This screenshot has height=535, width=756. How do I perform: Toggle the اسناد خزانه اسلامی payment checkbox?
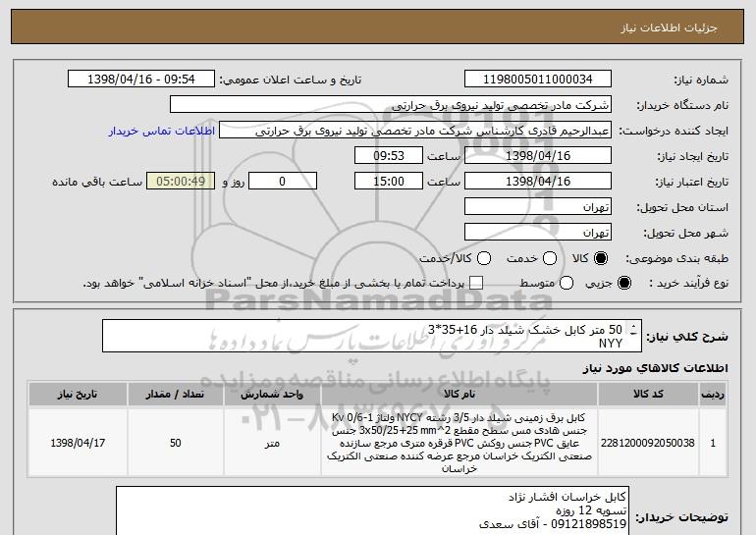(476, 283)
